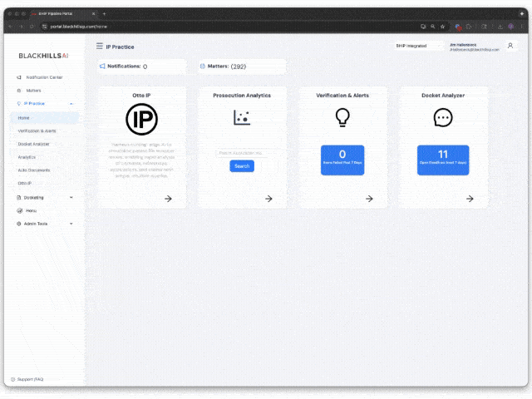Click the patent application search field

click(242, 153)
